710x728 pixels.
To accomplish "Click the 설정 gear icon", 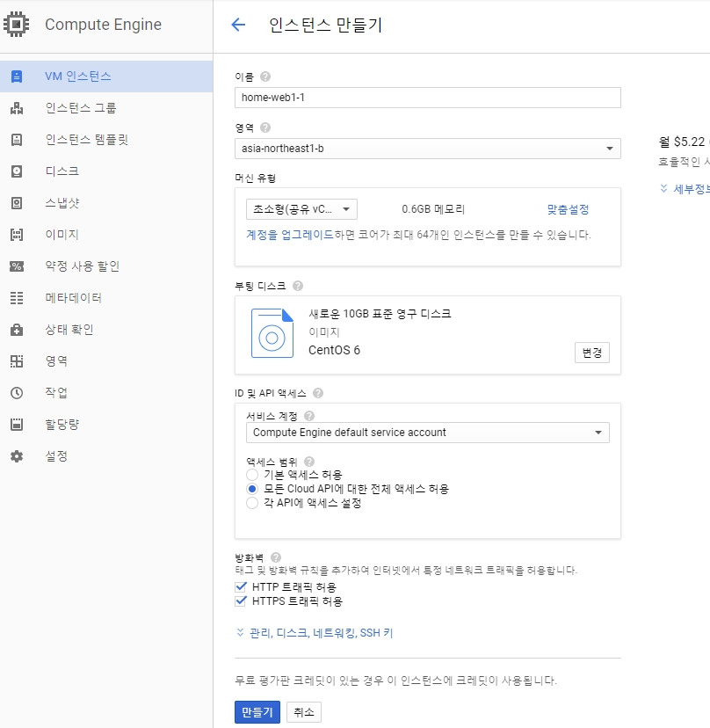I will 17,456.
